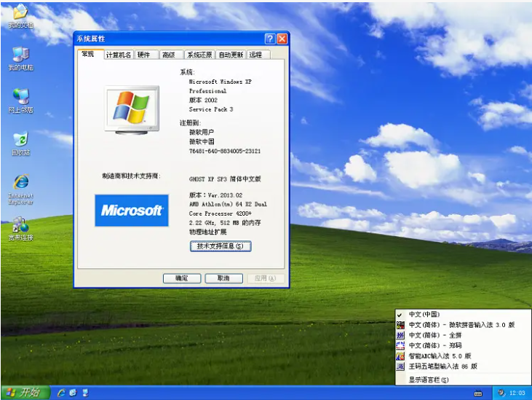Go to the 系统还原 tab
Image resolution: width=532 pixels, height=400 pixels.
pos(199,55)
